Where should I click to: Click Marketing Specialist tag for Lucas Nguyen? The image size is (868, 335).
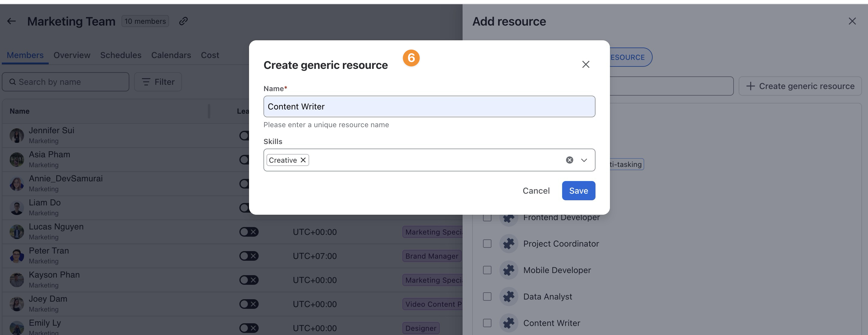click(433, 232)
